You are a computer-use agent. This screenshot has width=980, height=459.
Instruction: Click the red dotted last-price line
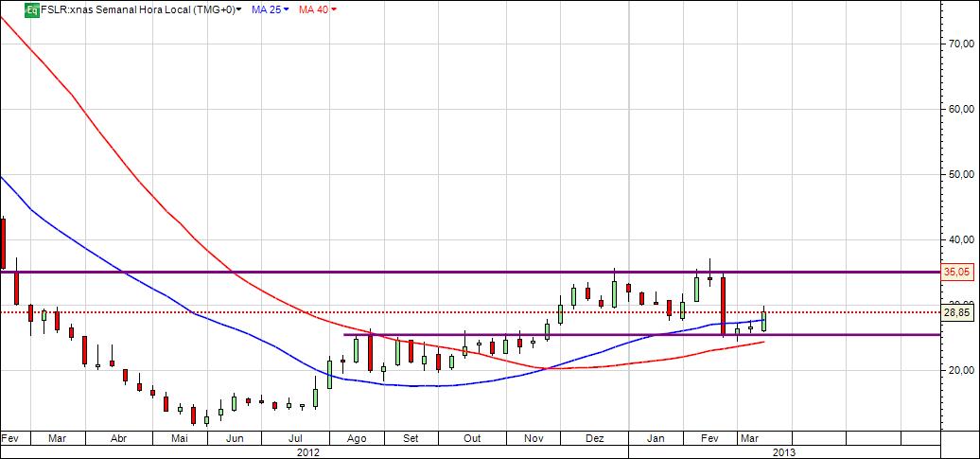click(x=470, y=311)
